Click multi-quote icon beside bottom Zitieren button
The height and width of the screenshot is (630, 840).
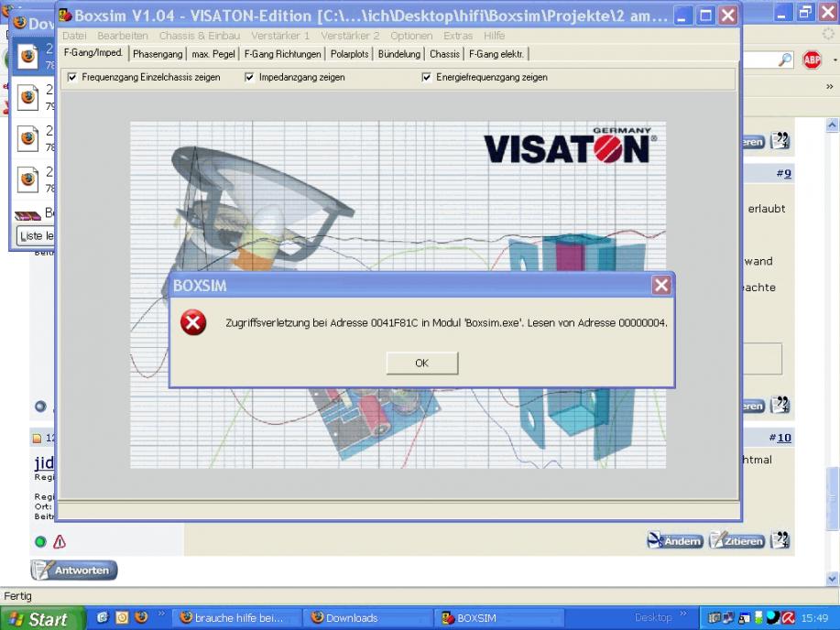780,540
